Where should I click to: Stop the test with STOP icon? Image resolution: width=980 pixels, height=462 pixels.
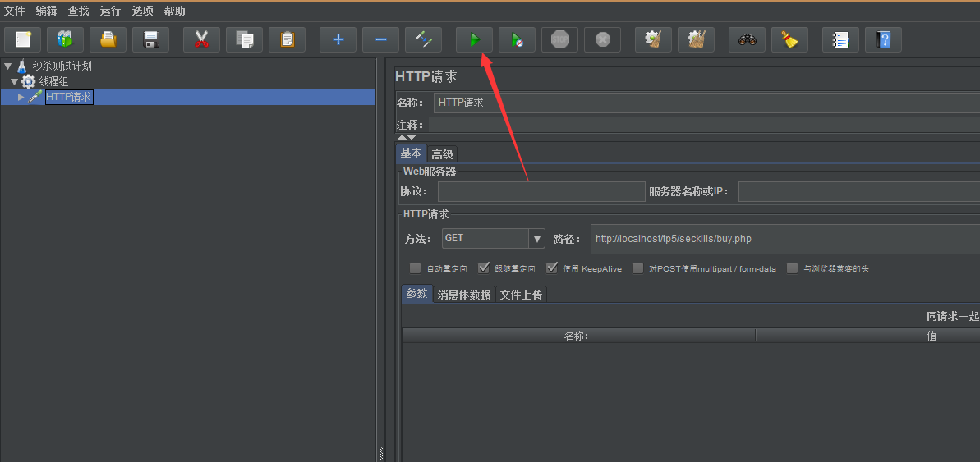pyautogui.click(x=560, y=40)
